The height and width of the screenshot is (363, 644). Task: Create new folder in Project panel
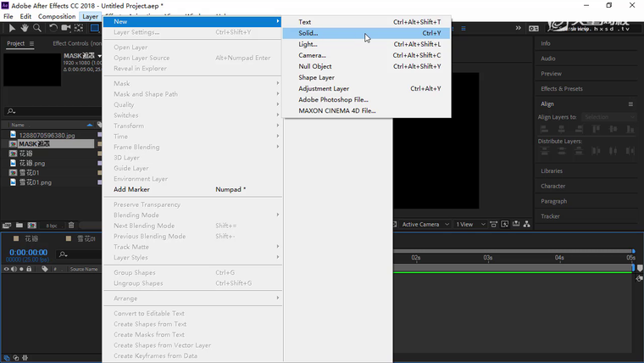coord(19,226)
